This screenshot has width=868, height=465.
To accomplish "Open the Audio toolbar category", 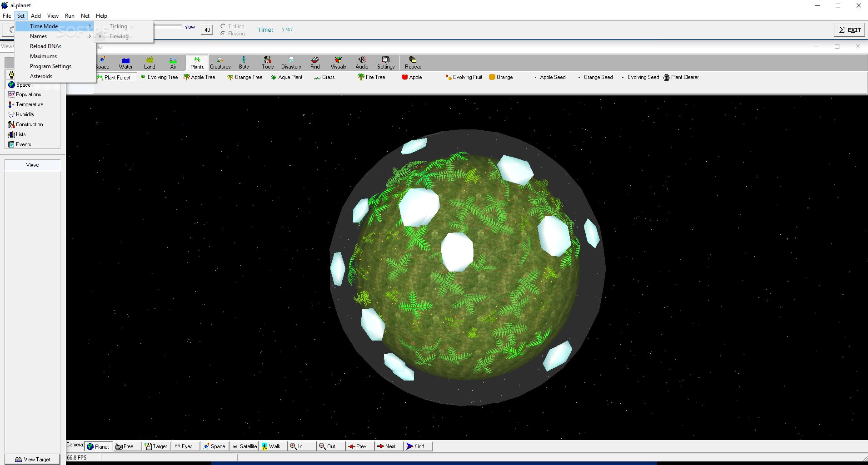I will coord(362,63).
